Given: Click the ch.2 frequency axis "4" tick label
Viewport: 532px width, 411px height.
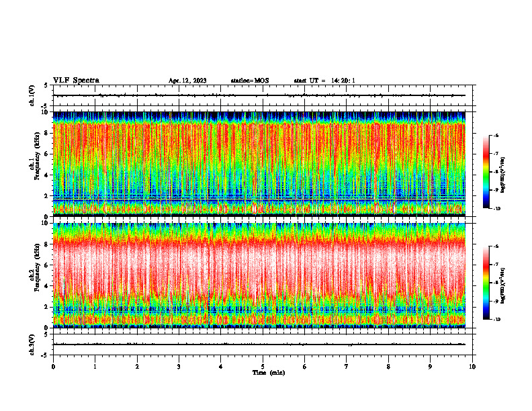Looking at the screenshot, I should 47,286.
